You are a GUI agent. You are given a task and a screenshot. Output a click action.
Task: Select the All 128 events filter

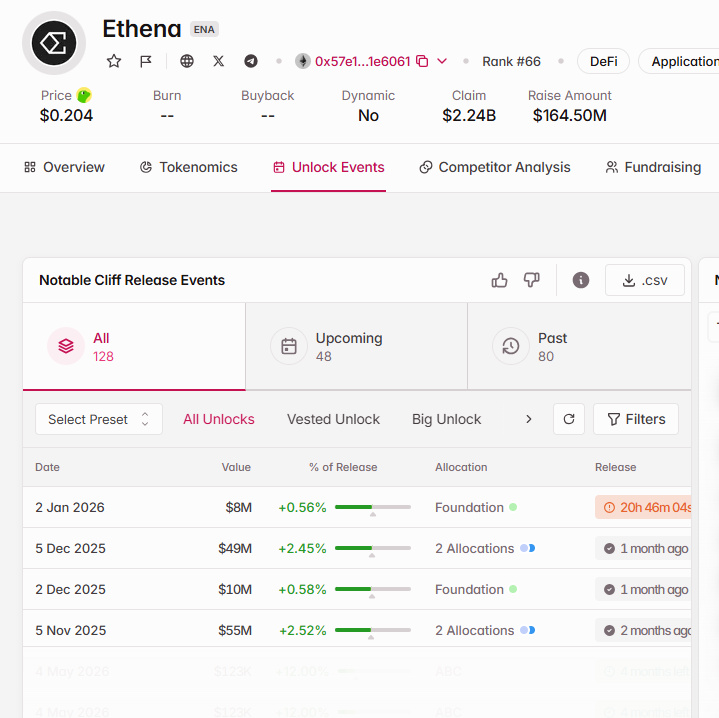pyautogui.click(x=134, y=347)
